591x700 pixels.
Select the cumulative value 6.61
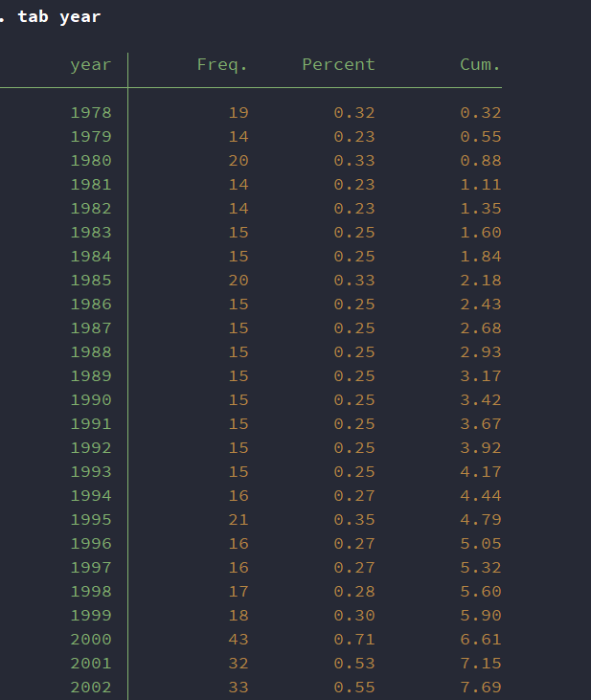pyautogui.click(x=480, y=640)
